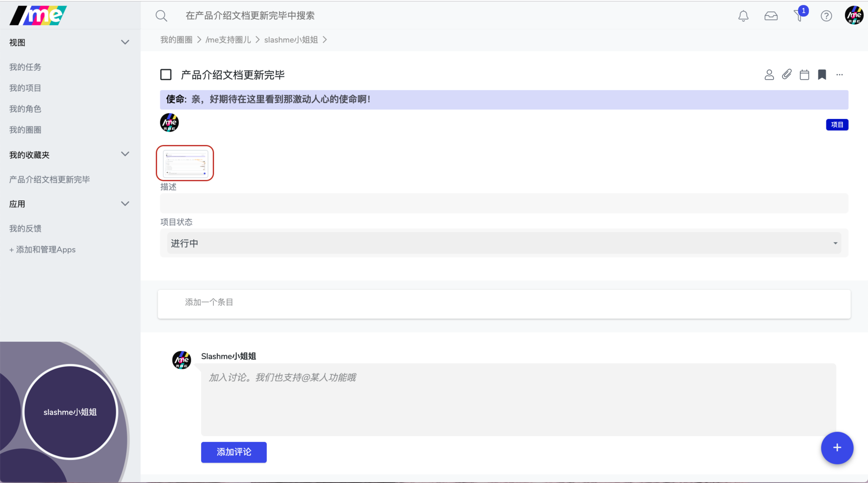Viewport: 868px width, 483px height.
Task: Go to slashme小姐姐 breadcrumb
Action: tap(291, 40)
